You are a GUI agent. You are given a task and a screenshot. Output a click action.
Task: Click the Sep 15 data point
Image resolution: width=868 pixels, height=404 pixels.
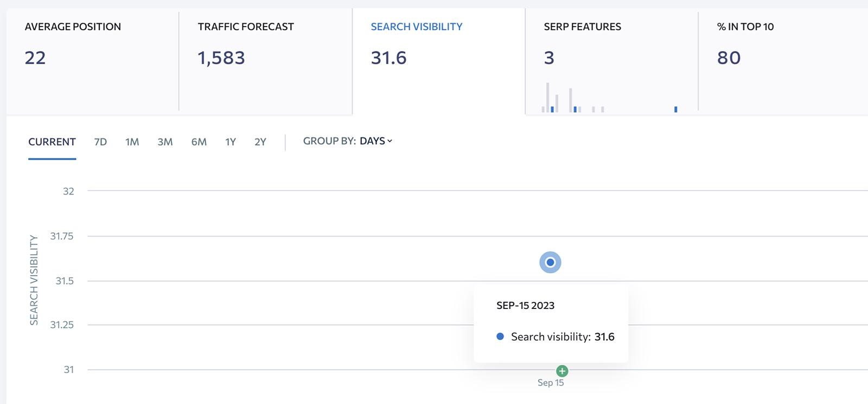tap(550, 262)
